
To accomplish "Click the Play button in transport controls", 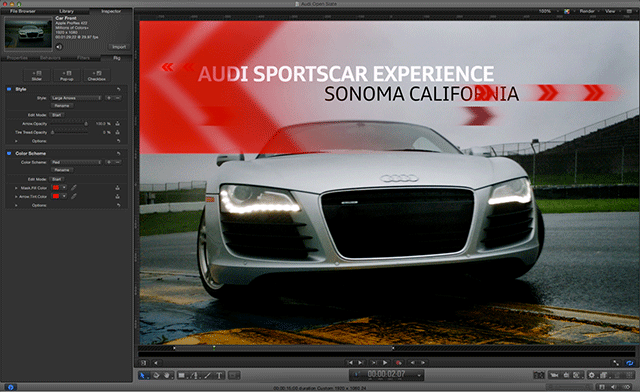I will [x=385, y=363].
